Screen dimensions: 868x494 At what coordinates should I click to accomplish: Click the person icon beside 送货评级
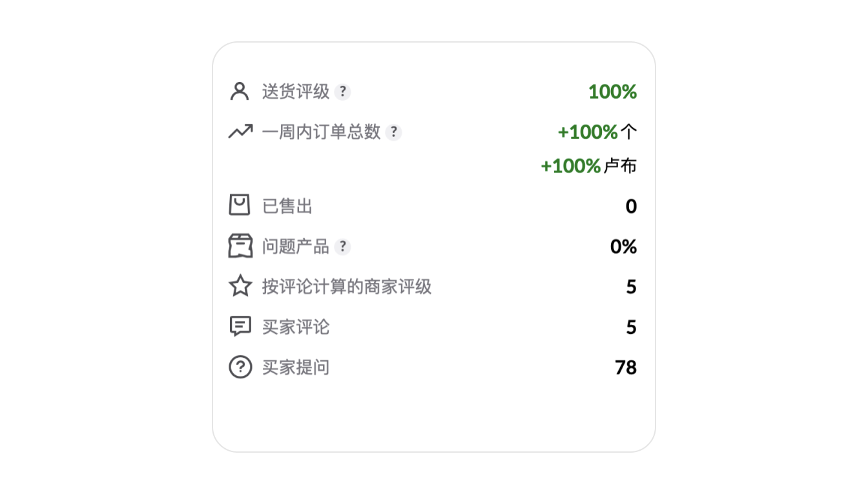point(240,92)
